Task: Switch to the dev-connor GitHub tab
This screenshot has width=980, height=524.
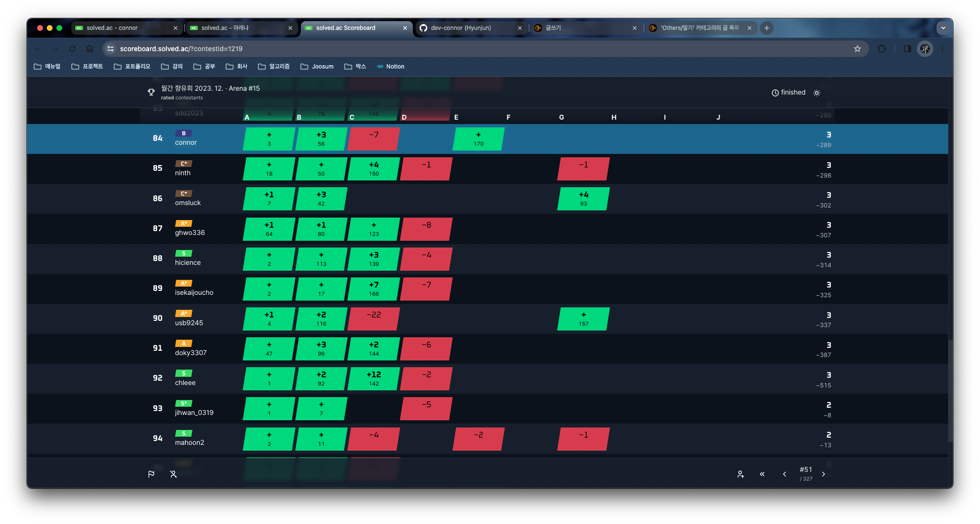Action: click(x=461, y=28)
